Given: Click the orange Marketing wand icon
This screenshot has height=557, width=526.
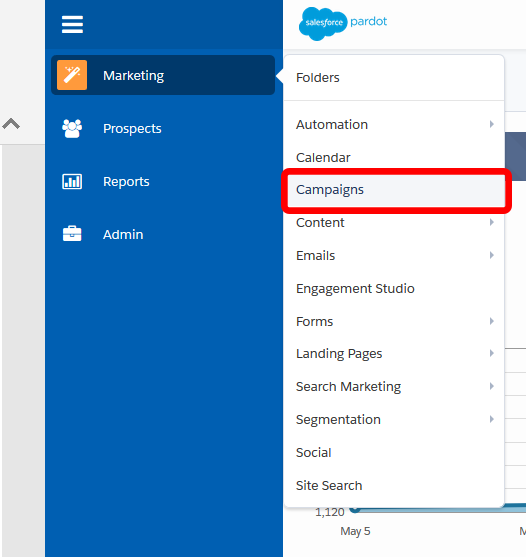Looking at the screenshot, I should 72,75.
